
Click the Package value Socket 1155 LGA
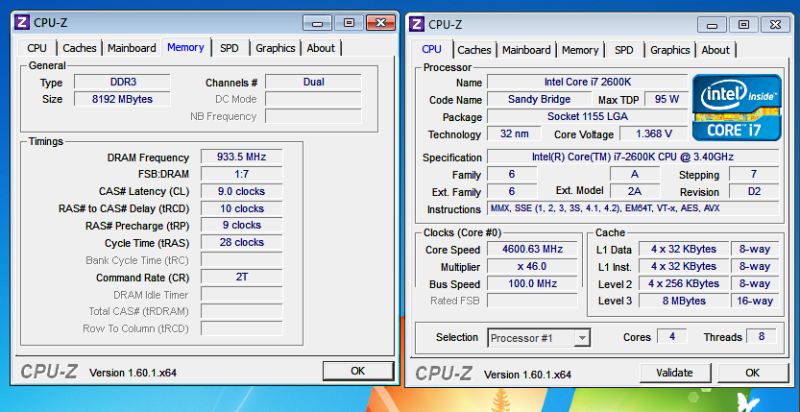(x=588, y=116)
